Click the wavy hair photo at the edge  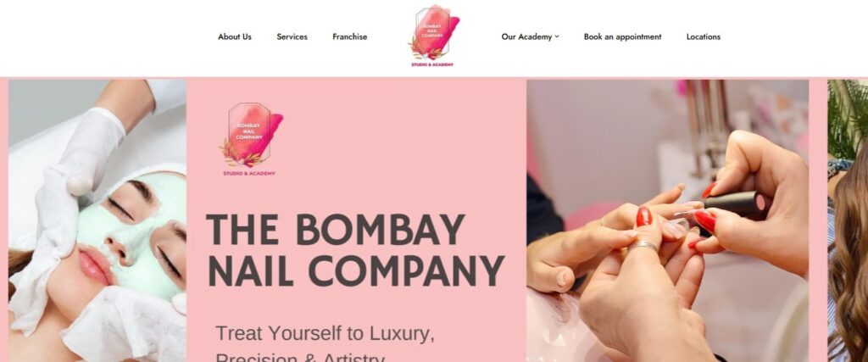point(848,220)
